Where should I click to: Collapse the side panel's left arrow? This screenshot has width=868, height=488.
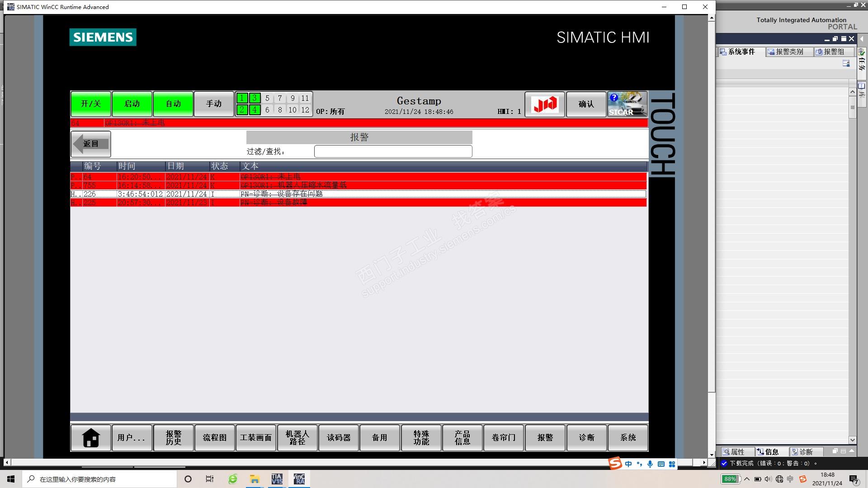point(862,39)
